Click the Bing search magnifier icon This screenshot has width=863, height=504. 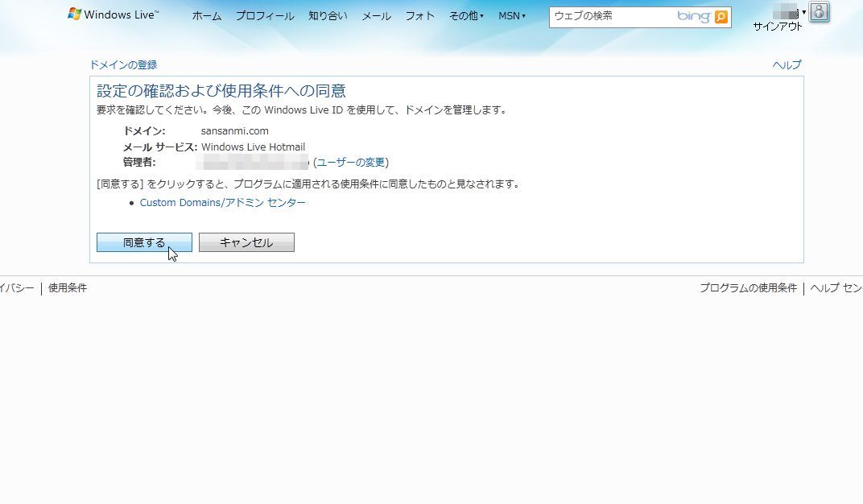[x=721, y=17]
